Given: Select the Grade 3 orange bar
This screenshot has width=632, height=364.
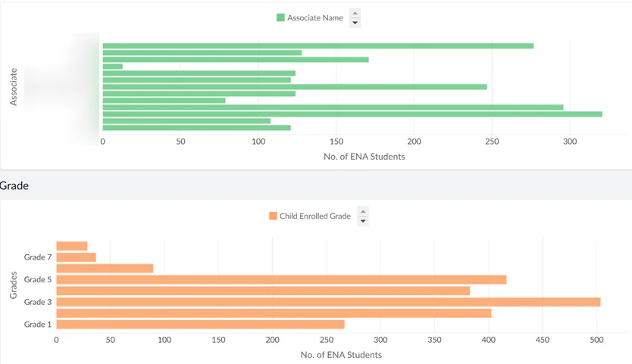Looking at the screenshot, I should pos(328,302).
